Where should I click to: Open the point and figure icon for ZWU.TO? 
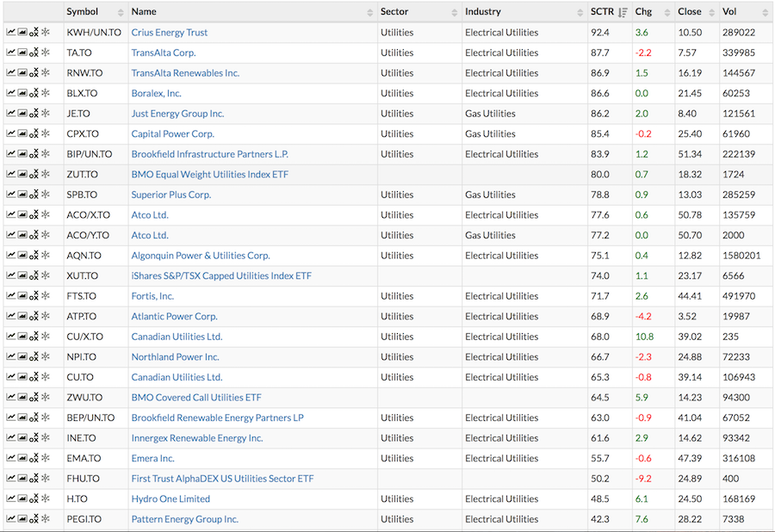pyautogui.click(x=34, y=397)
